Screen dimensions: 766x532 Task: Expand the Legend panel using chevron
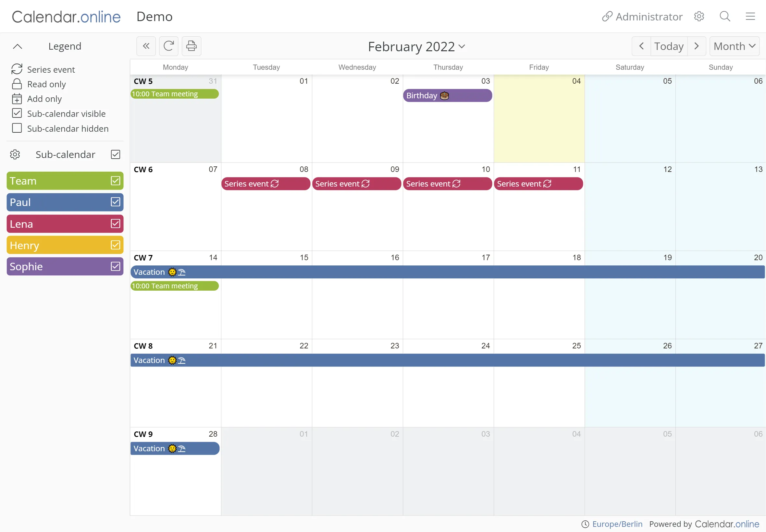18,46
